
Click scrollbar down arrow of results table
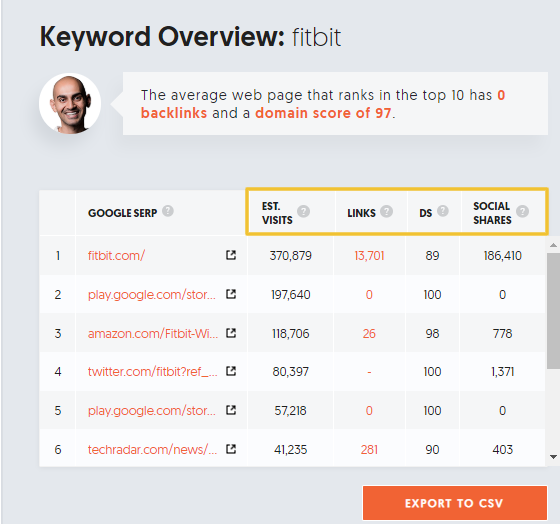click(554, 457)
